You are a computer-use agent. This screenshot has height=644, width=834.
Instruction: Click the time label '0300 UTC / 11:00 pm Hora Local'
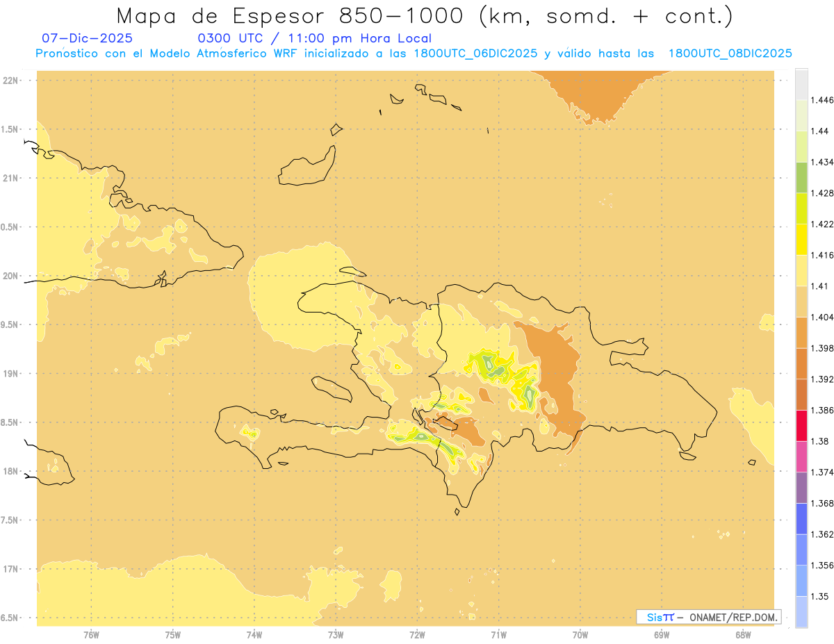click(314, 39)
